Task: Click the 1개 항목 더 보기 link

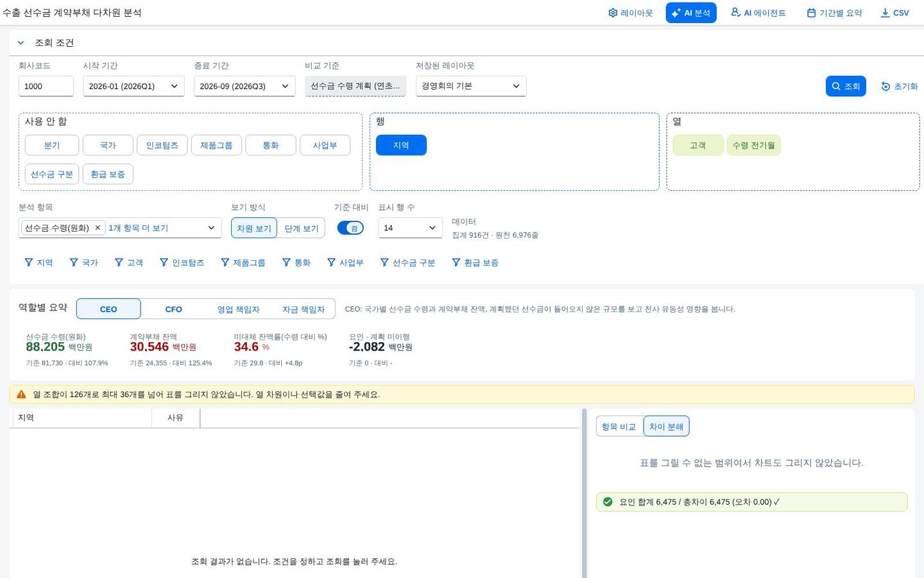Action: click(138, 228)
